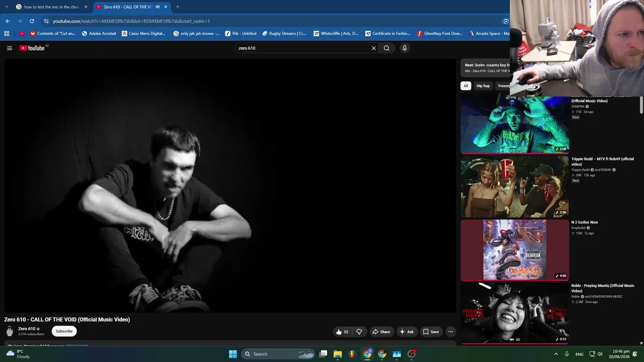Show hidden system tray icons
The width and height of the screenshot is (644, 362).
pyautogui.click(x=556, y=354)
